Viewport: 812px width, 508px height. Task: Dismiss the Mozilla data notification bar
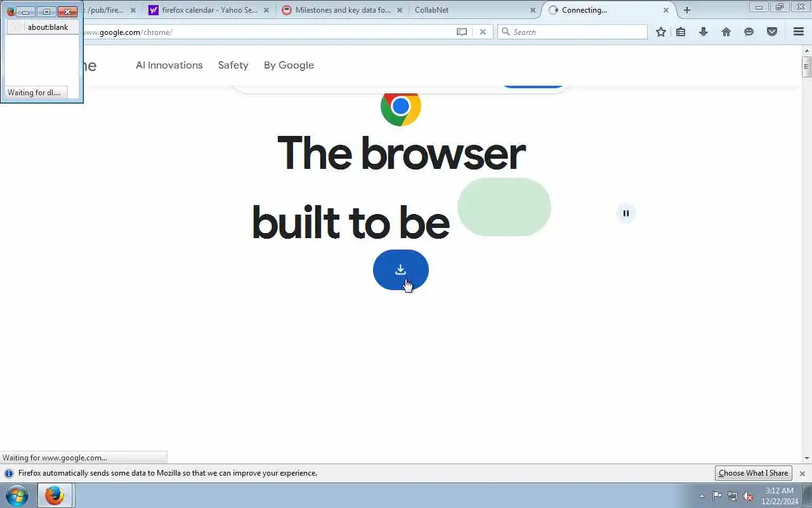point(802,474)
